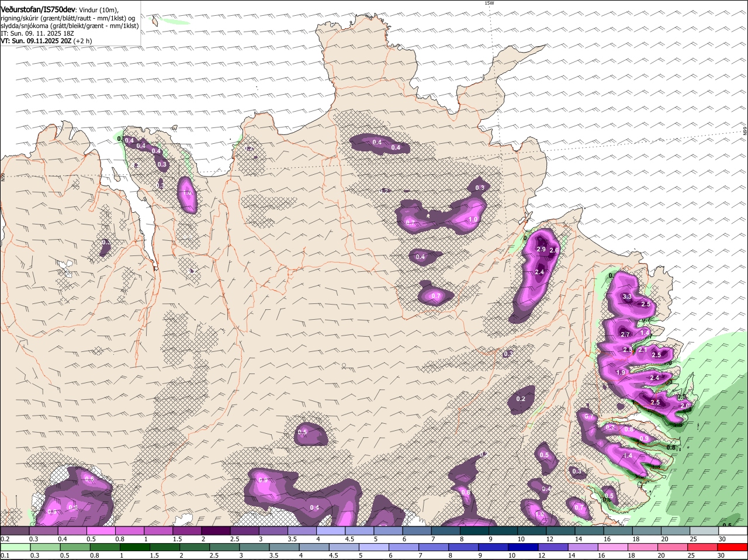Pick the darkest purple snow swatch starting at 2
Viewport: 748px width, 560px height.
pyautogui.click(x=216, y=531)
